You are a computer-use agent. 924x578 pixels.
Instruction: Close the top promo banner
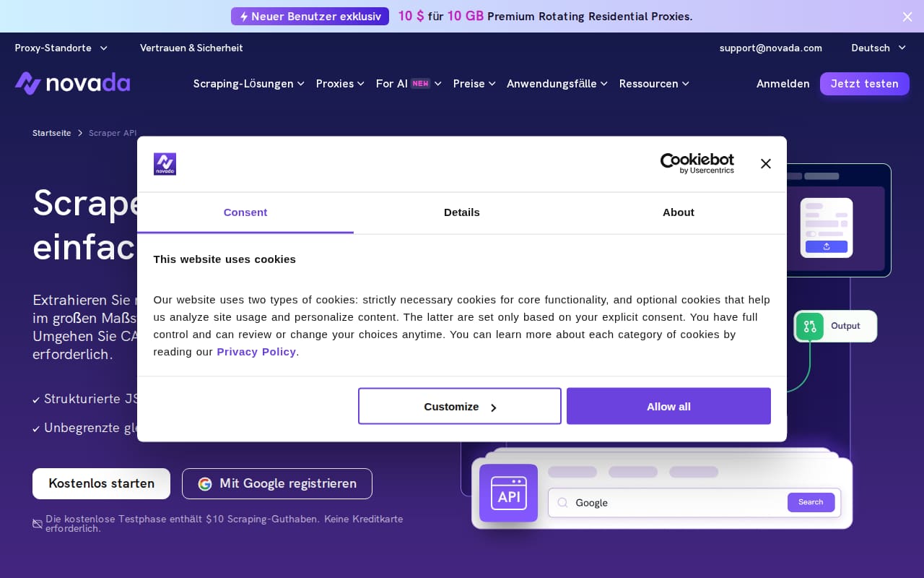pyautogui.click(x=907, y=17)
